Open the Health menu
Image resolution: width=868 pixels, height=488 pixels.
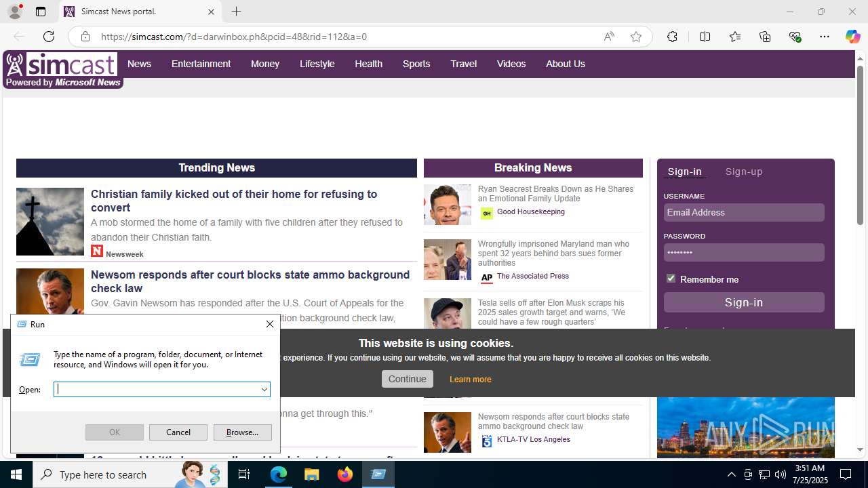pyautogui.click(x=368, y=64)
